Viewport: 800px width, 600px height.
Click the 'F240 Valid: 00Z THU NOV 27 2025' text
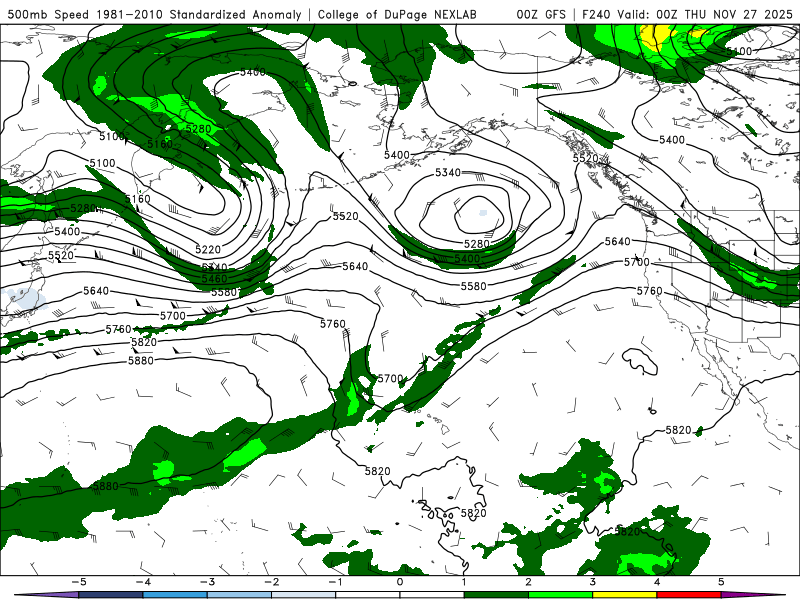687,14
